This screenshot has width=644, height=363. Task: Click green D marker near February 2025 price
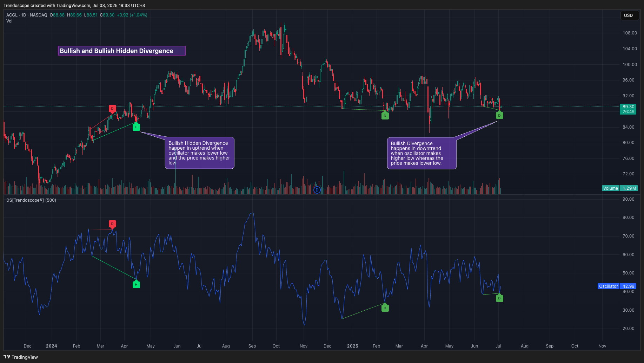(385, 116)
